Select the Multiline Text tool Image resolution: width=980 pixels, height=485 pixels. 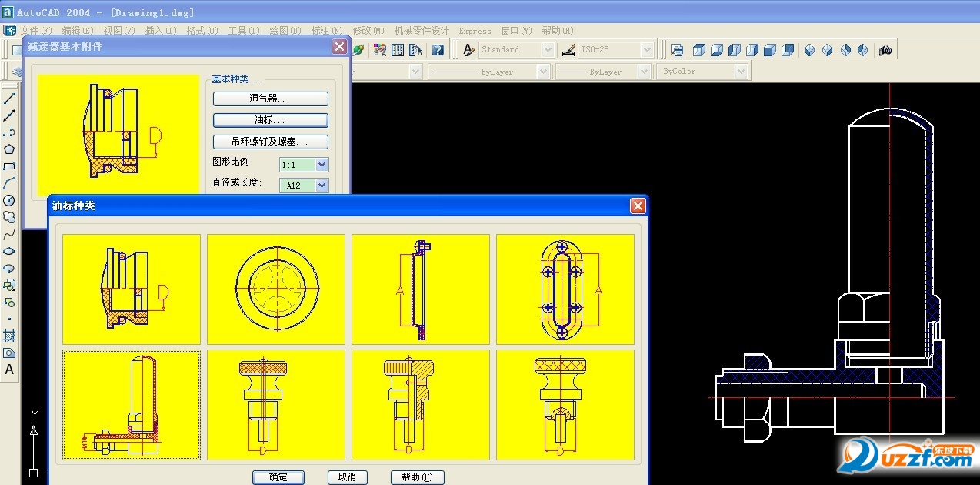(9, 370)
